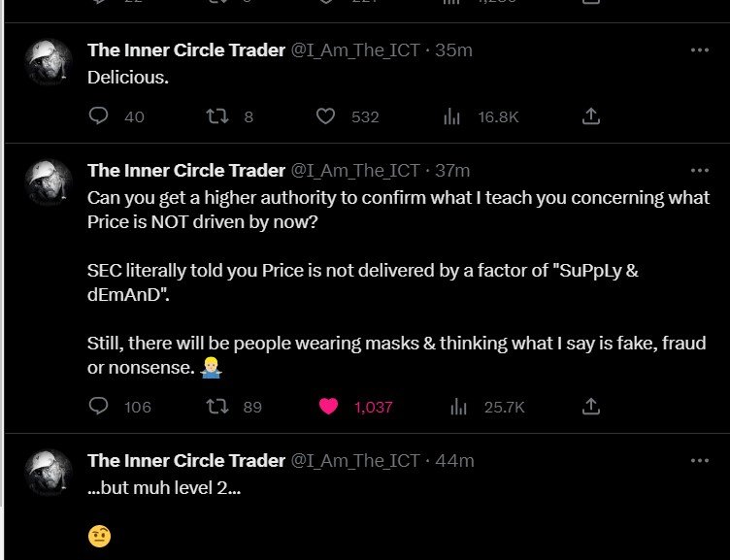The height and width of the screenshot is (560, 730).
Task: Open the profile picture on the 44m tweet
Action: click(48, 473)
